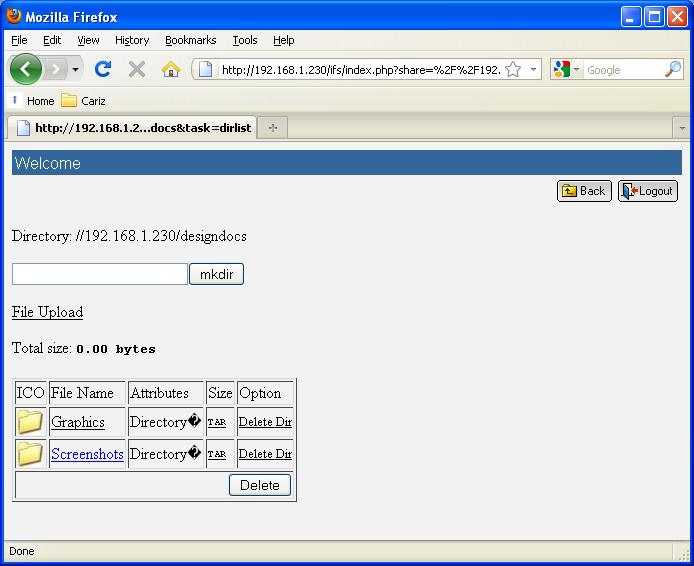Image resolution: width=694 pixels, height=566 pixels.
Task: Open the Bookmarks menu
Action: [x=190, y=40]
